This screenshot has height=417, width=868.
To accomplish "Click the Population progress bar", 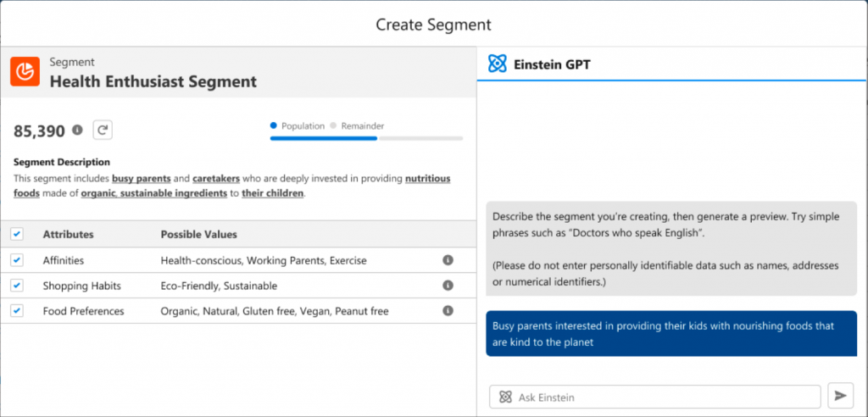I will tap(365, 137).
